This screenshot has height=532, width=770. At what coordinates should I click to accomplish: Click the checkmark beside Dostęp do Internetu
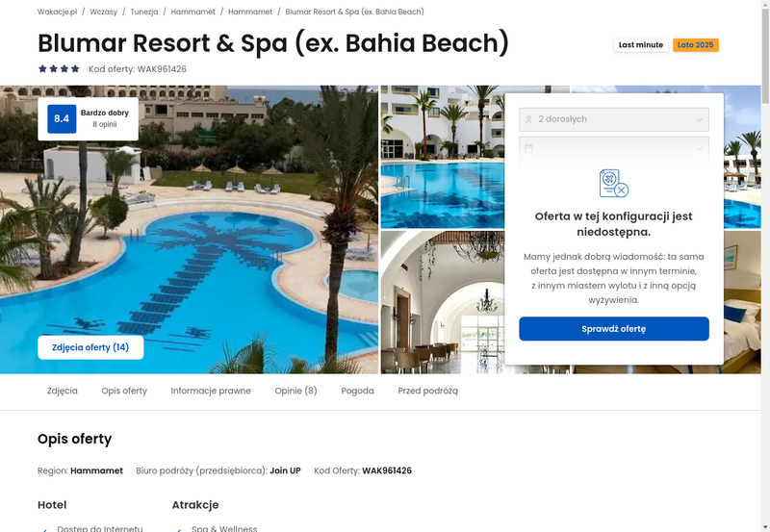point(44,529)
